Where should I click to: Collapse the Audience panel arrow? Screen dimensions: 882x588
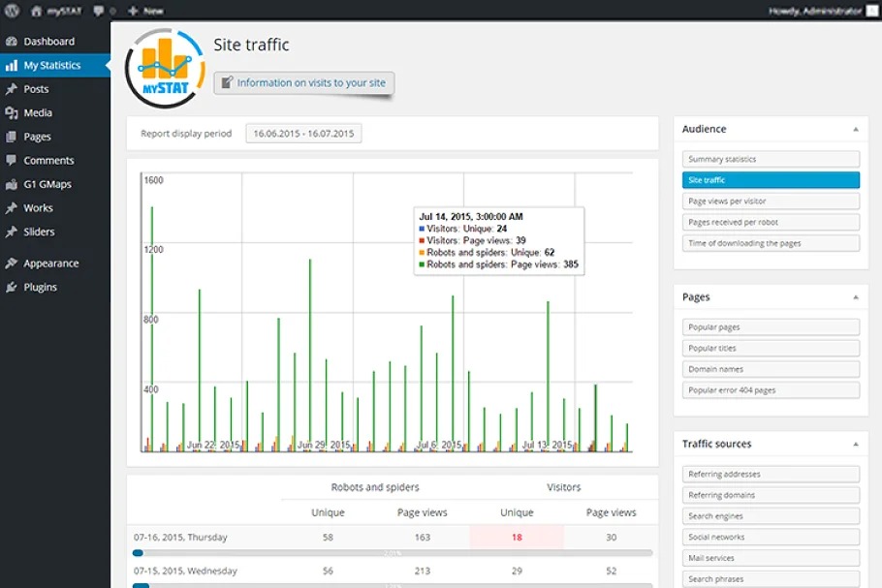coord(855,129)
